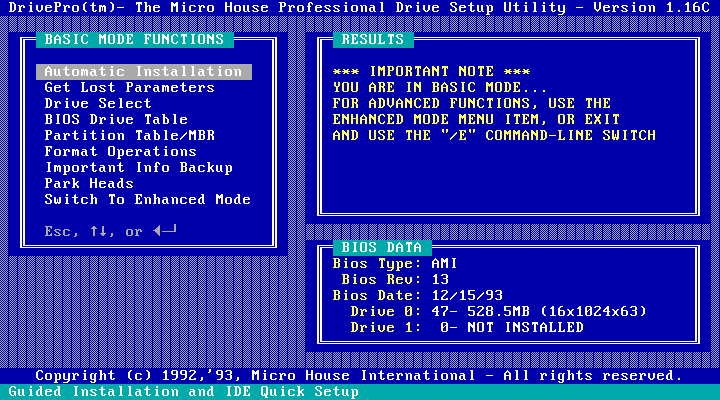Select Automatic Installation menu item

coord(143,72)
